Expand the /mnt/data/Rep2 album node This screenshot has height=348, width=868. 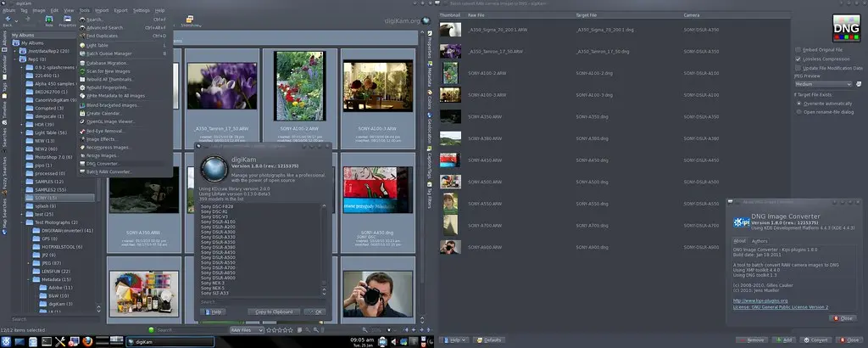pyautogui.click(x=15, y=51)
